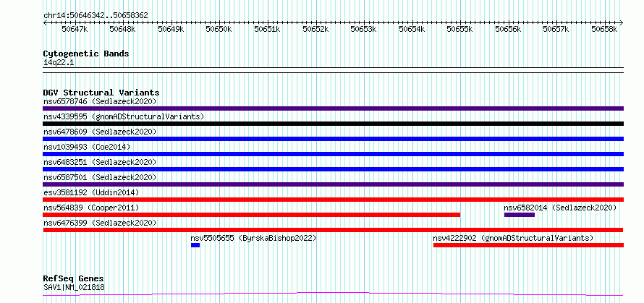Click the chr14:50646342..50658362 coordinates label
Viewport: 644px width, 303px height.
(x=96, y=16)
